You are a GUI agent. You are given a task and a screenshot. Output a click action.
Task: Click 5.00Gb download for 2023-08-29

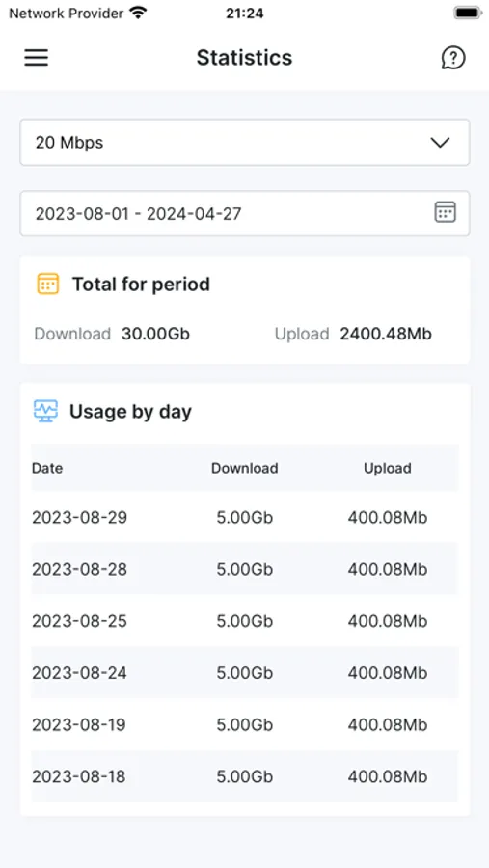click(245, 518)
